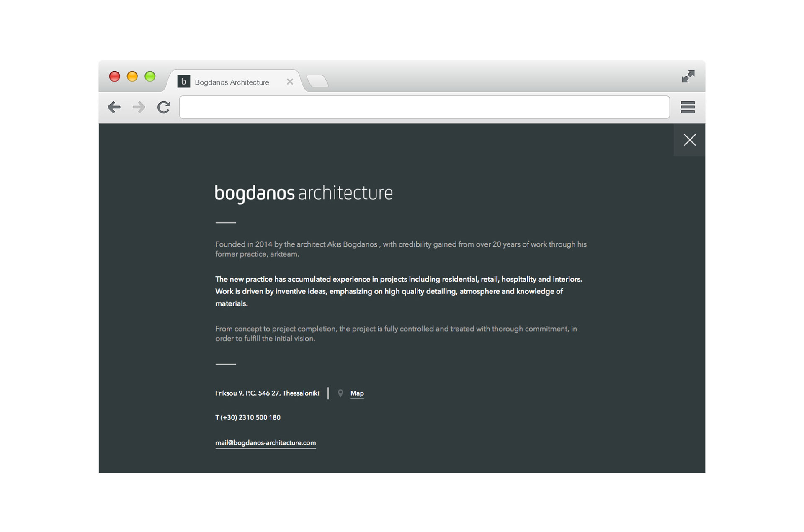Open the browser hamburger menu
The height and width of the screenshot is (532, 804).
pos(688,107)
